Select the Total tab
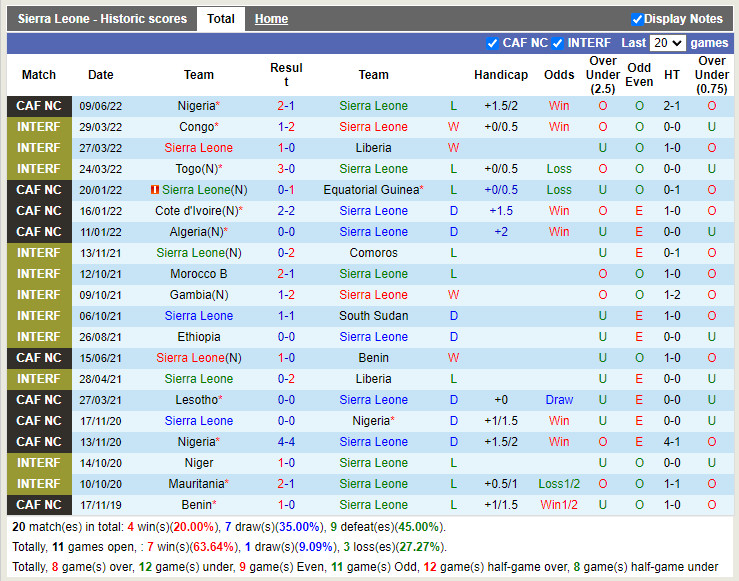 pos(221,19)
